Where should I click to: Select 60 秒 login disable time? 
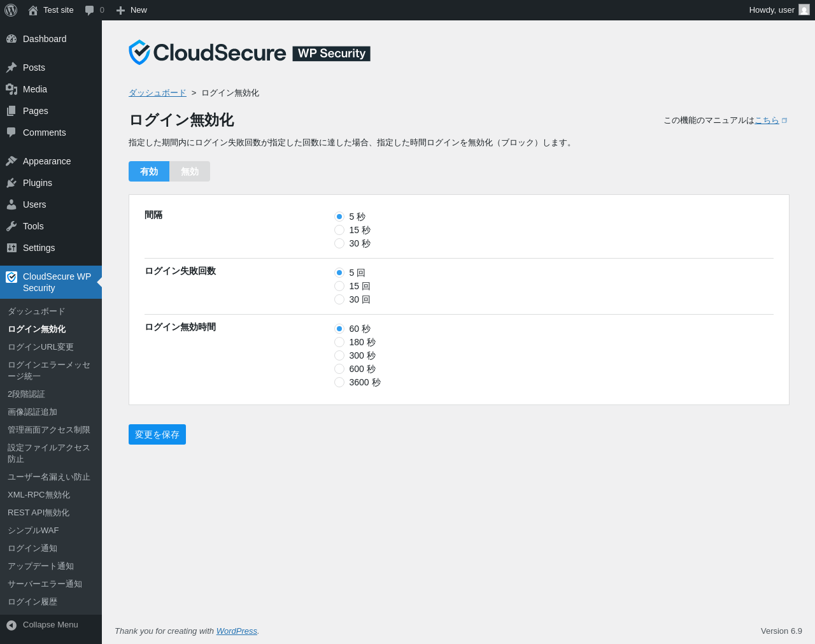click(x=339, y=329)
